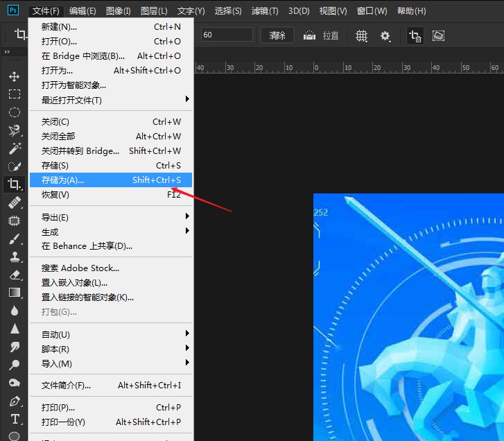
Task: Open the 图像(I) menu
Action: [118, 11]
